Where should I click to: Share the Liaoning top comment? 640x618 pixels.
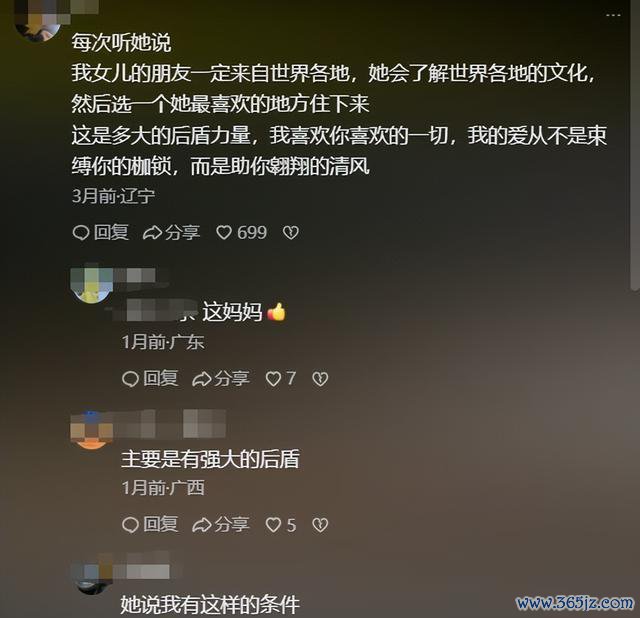(171, 233)
